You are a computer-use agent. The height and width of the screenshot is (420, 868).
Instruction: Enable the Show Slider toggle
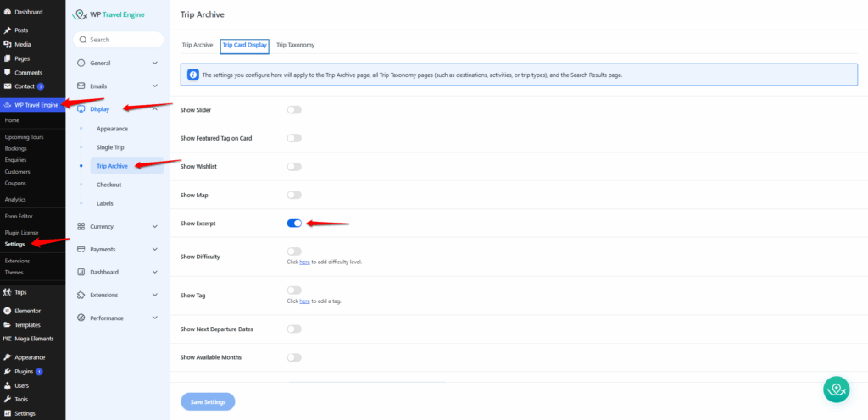294,110
